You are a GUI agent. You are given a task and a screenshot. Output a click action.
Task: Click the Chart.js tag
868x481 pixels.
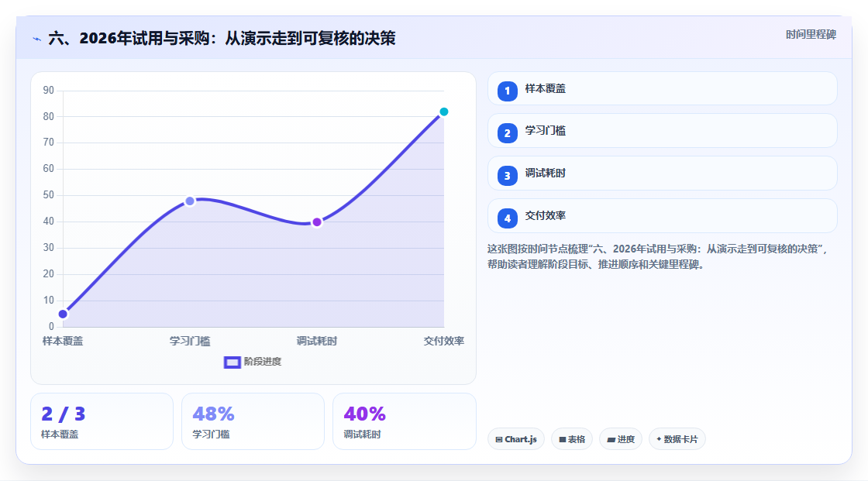tap(516, 439)
